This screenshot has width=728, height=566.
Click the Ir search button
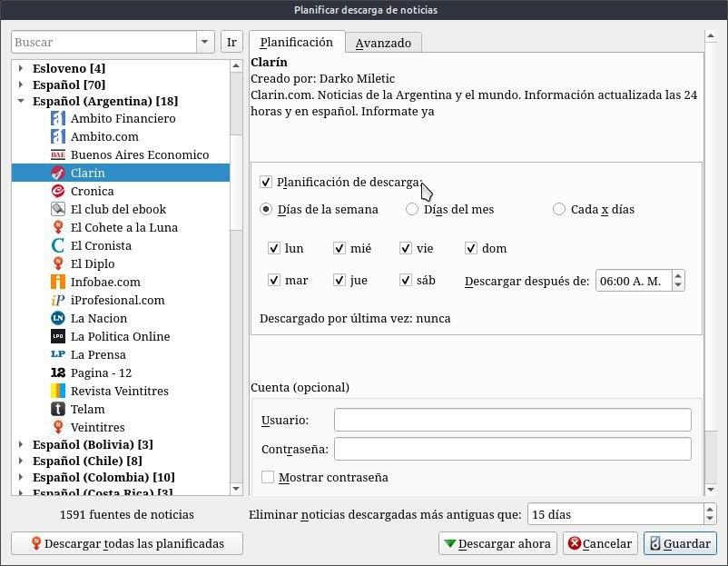tap(231, 43)
